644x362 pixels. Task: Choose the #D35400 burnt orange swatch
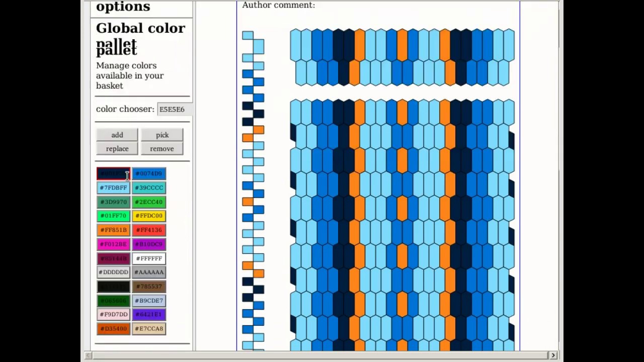pos(113,328)
